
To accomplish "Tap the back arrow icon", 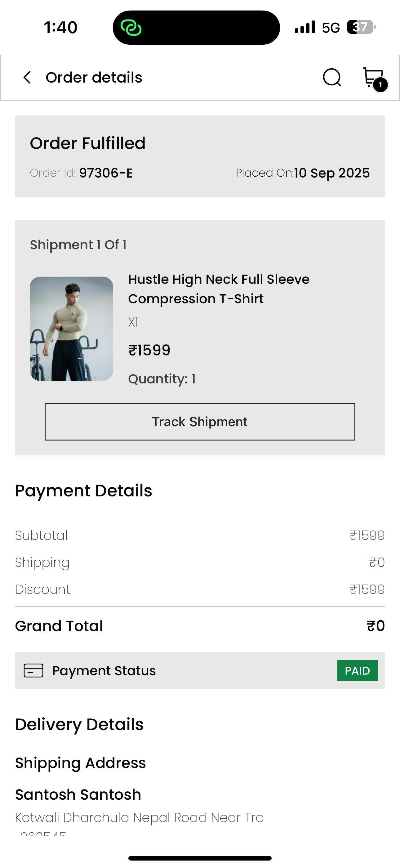I will coord(27,78).
